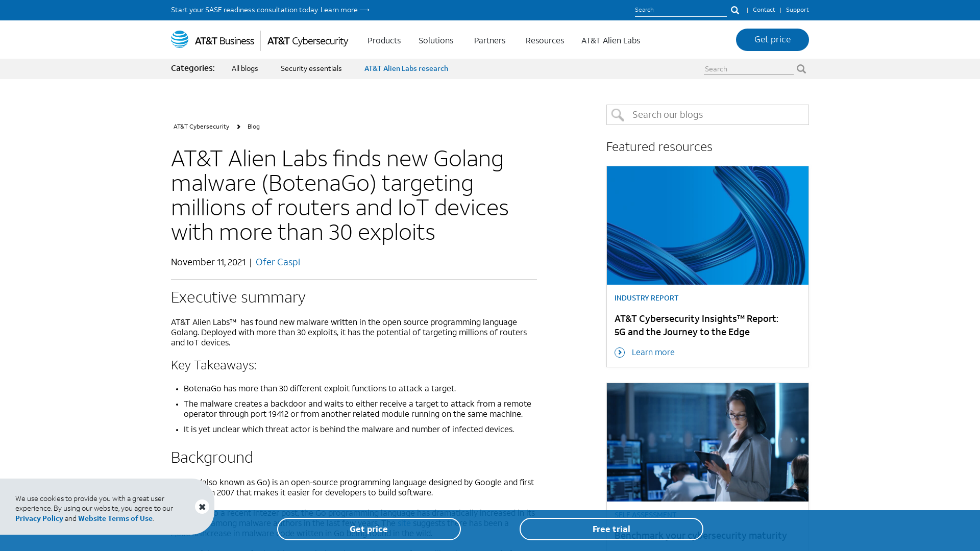Click the INDUSTRY REPORT label
980x551 pixels.
tap(646, 298)
